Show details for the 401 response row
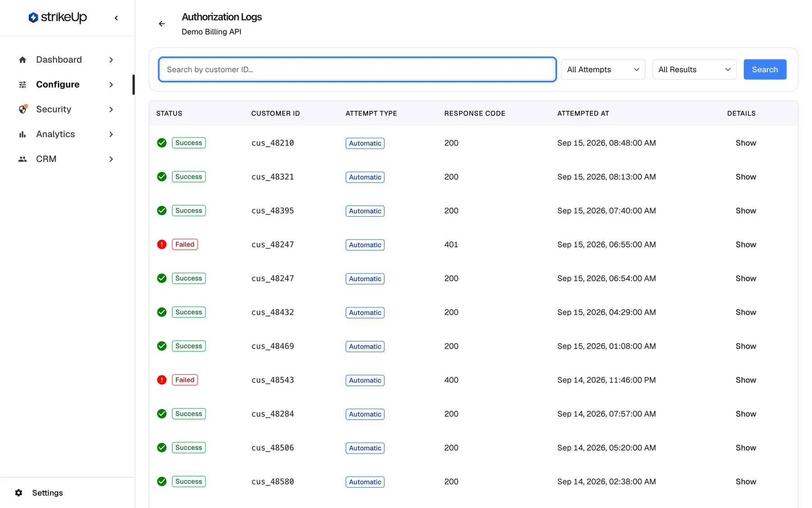Image resolution: width=812 pixels, height=508 pixels. click(746, 244)
